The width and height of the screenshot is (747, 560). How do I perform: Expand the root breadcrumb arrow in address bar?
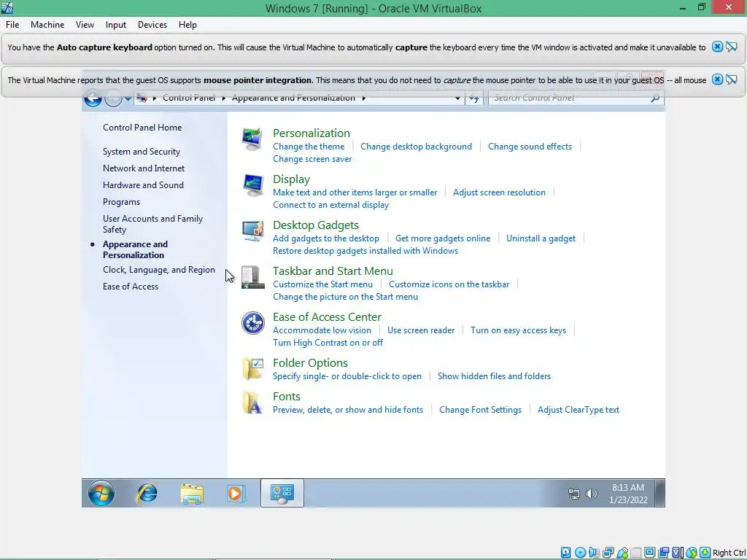(x=155, y=98)
